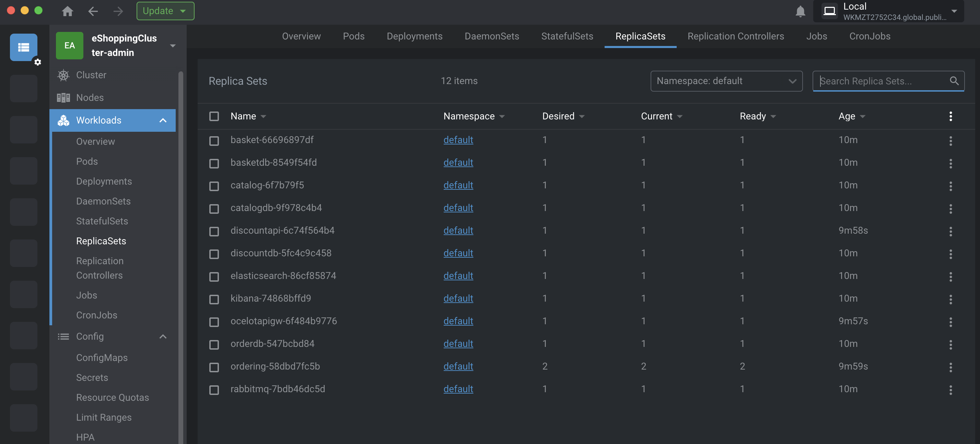The width and height of the screenshot is (980, 444).
Task: Open the catalog list icon in hotbar
Action: coord(24,47)
